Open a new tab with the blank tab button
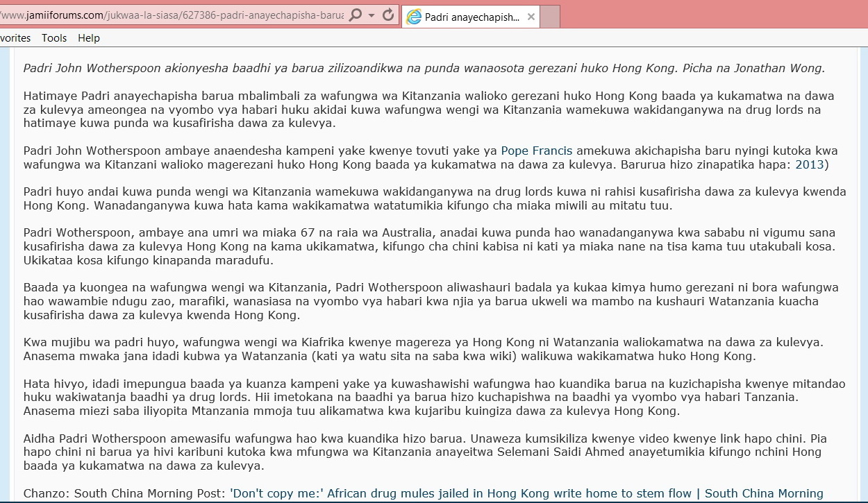This screenshot has height=503, width=868. pyautogui.click(x=550, y=17)
